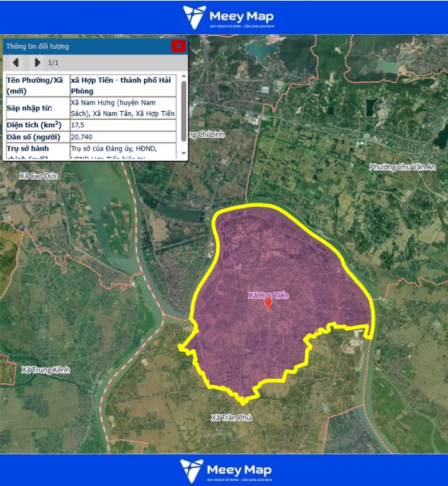The image size is (448, 486).
Task: Click the Sáp nhập từ row label
Action: coord(29,108)
